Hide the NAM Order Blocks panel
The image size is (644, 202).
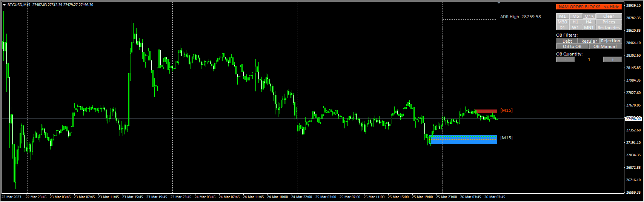click(589, 7)
